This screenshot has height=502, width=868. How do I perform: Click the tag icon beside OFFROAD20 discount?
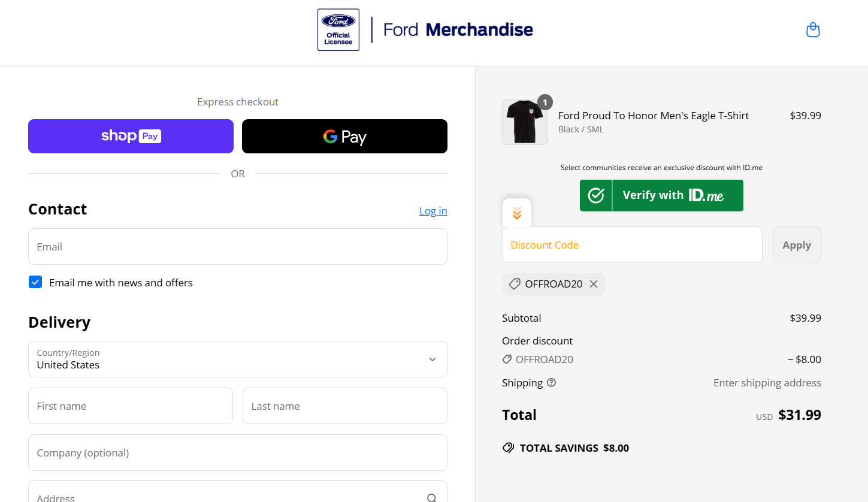point(509,359)
